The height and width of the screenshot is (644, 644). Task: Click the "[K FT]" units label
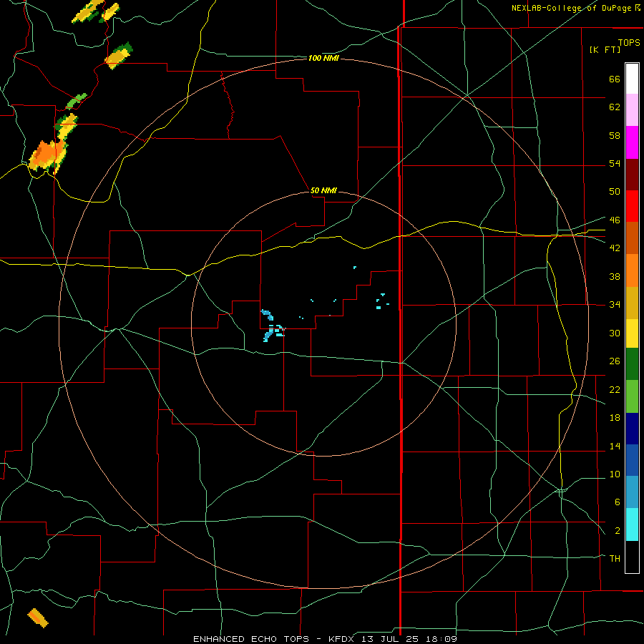coord(605,49)
